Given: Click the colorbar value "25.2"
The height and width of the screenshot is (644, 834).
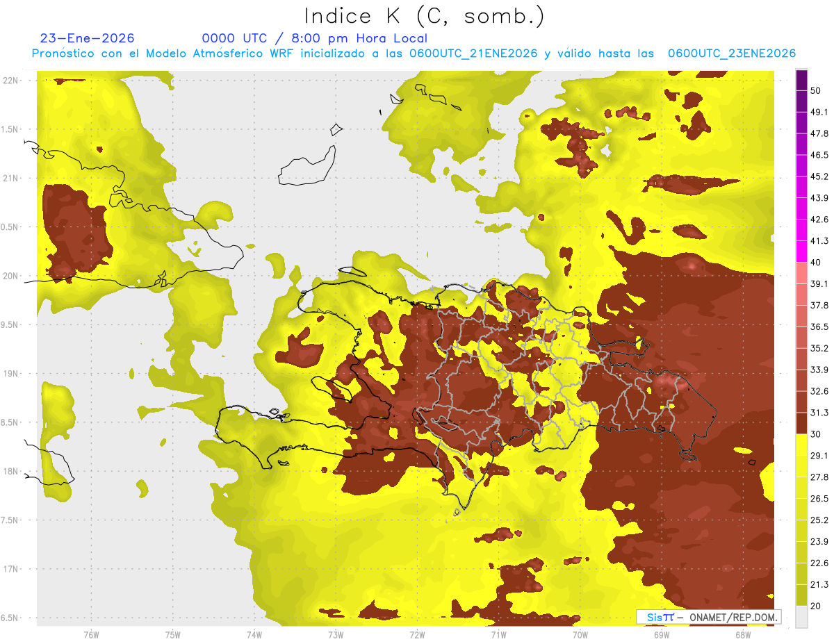Looking at the screenshot, I should (819, 520).
